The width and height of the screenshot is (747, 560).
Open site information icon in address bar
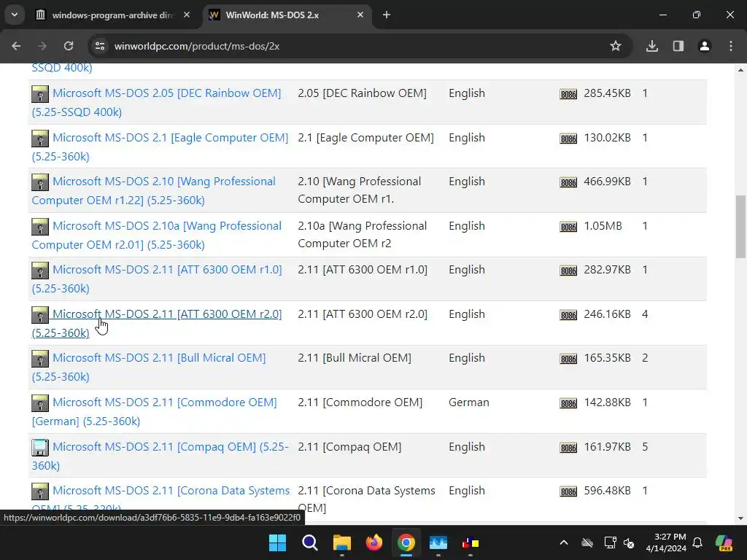[100, 46]
